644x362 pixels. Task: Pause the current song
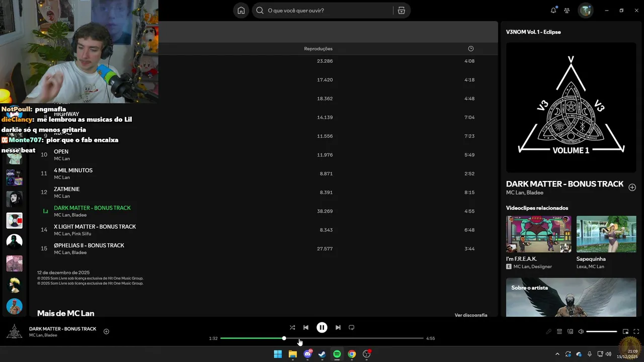point(322,327)
